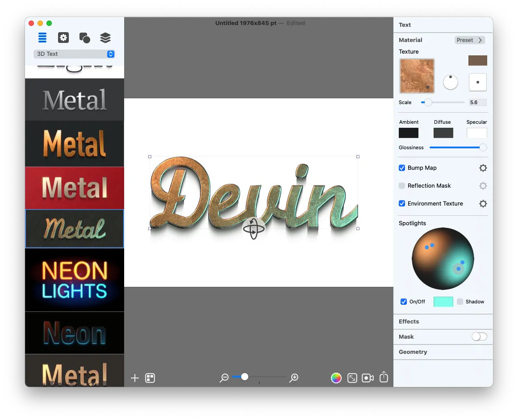This screenshot has height=420, width=518.
Task: Disable the Bump Map checkbox
Action: coord(402,168)
